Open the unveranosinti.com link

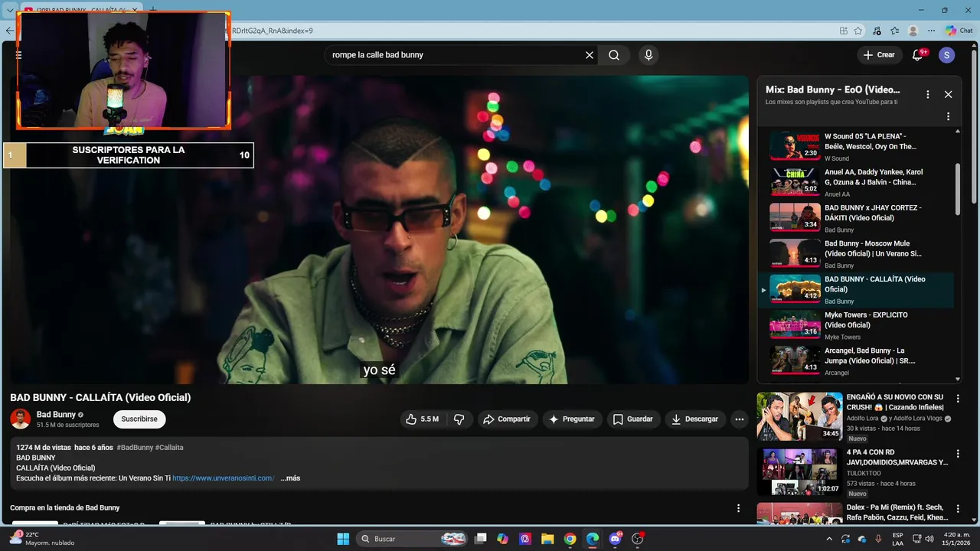(x=223, y=478)
